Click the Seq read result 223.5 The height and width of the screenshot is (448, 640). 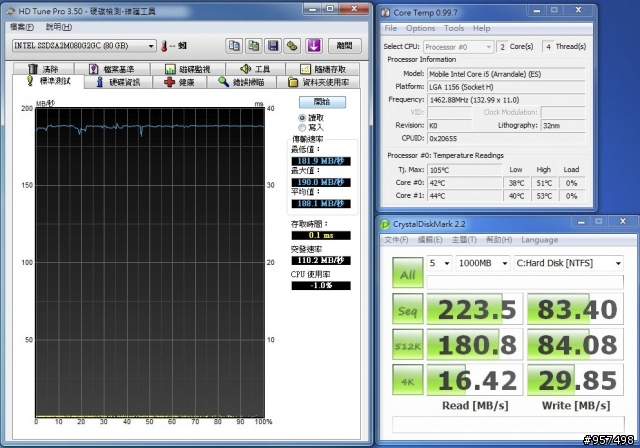click(x=475, y=309)
